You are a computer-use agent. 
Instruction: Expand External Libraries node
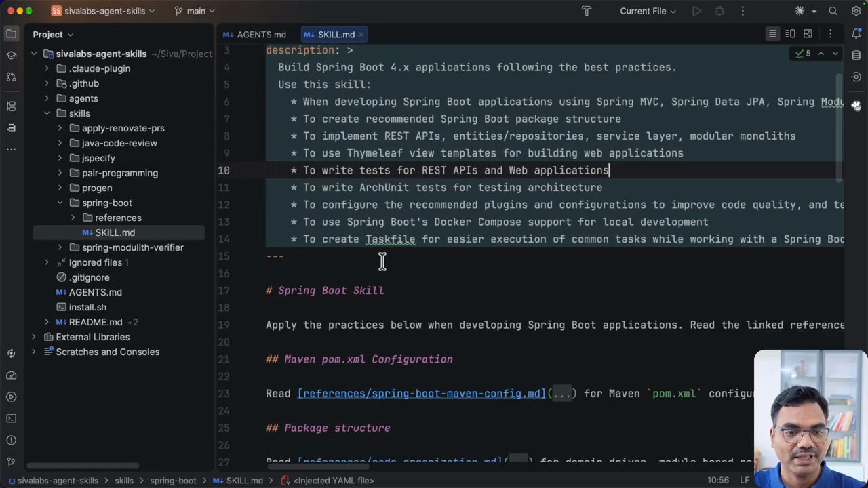tap(33, 337)
